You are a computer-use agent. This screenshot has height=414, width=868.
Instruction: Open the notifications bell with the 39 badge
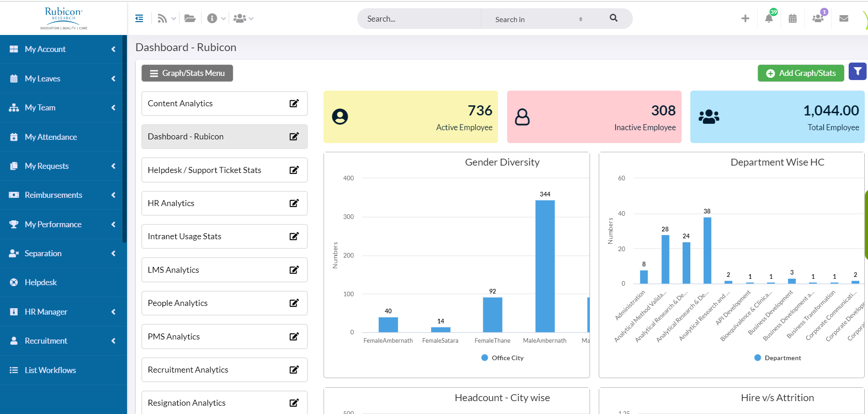tap(769, 18)
